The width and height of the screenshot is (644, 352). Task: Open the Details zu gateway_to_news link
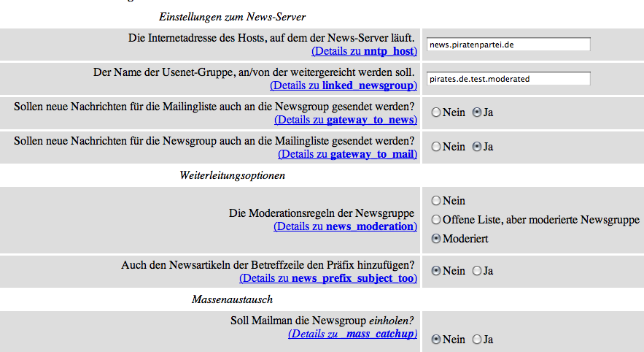(346, 120)
